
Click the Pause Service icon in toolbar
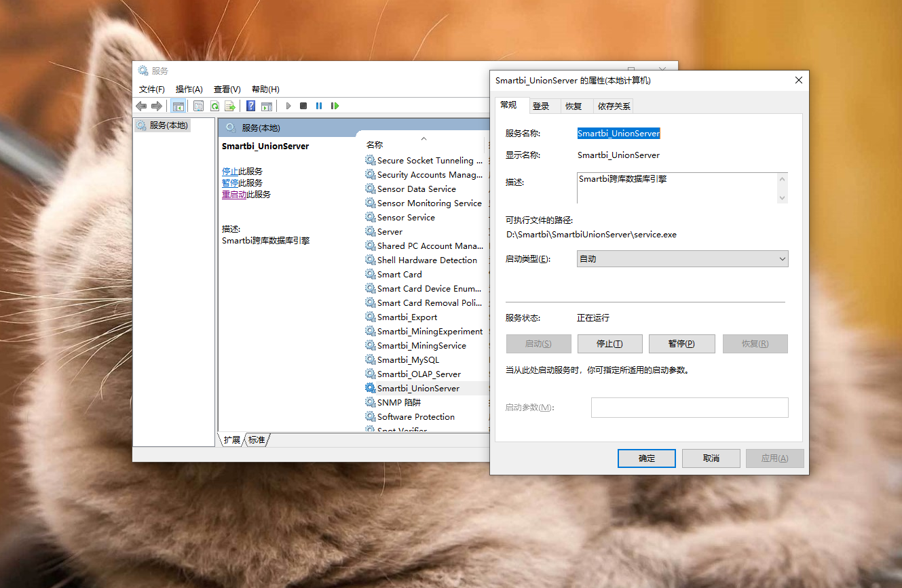(319, 106)
